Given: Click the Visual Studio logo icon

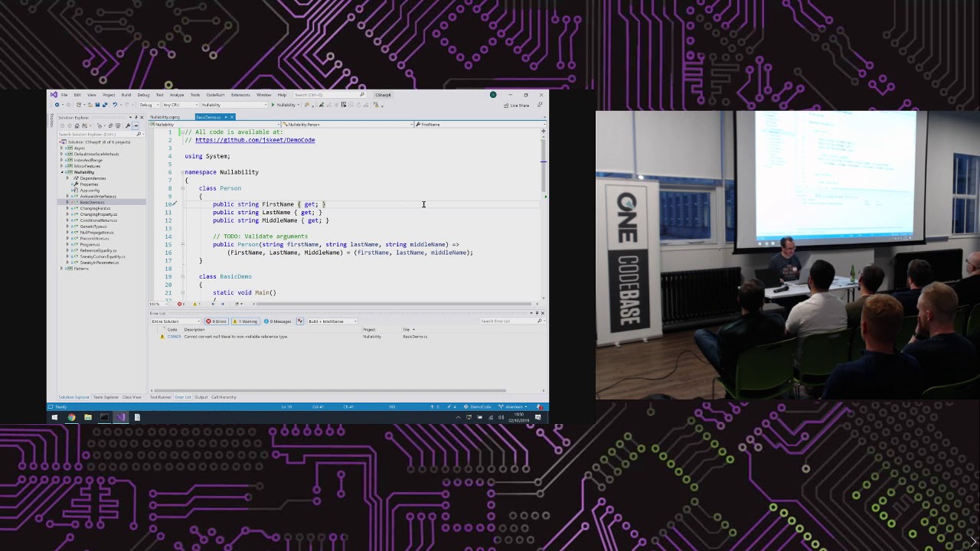Looking at the screenshot, I should click(x=54, y=95).
